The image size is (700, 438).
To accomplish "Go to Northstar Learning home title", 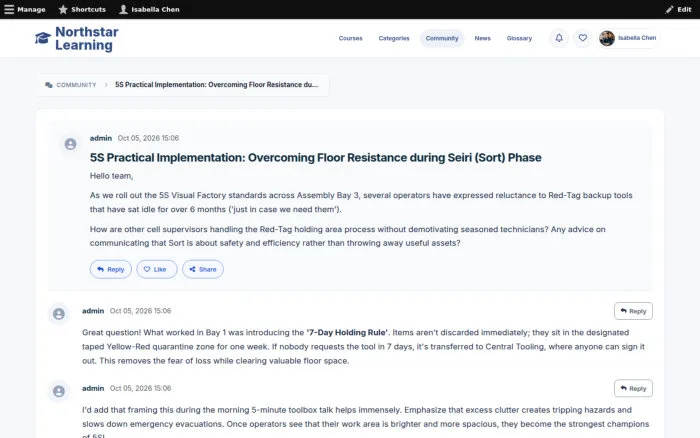I will [x=87, y=38].
